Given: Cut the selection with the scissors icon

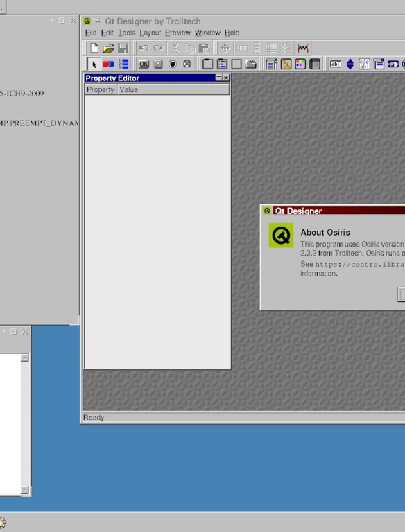Looking at the screenshot, I should [x=175, y=48].
